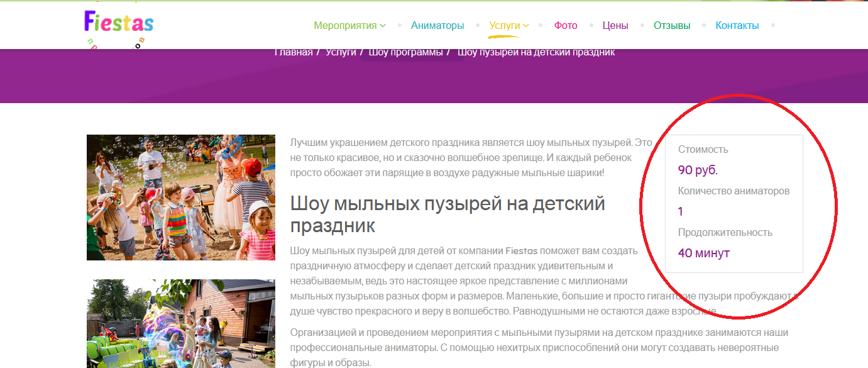Click the 90 руб. price value
Screen dimensions: 868x368
[x=698, y=170]
